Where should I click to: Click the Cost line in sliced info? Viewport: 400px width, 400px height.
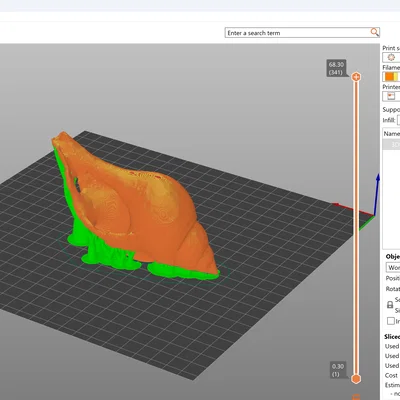(392, 375)
